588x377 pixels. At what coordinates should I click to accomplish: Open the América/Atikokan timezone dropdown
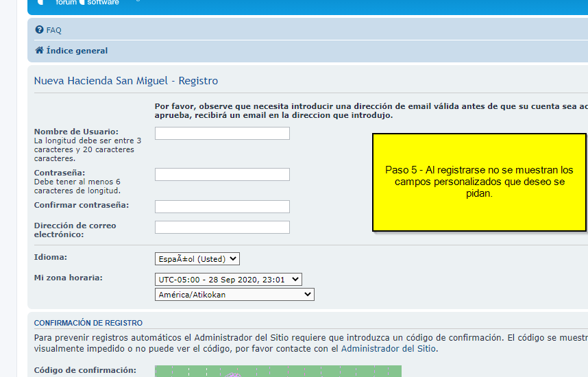click(234, 295)
